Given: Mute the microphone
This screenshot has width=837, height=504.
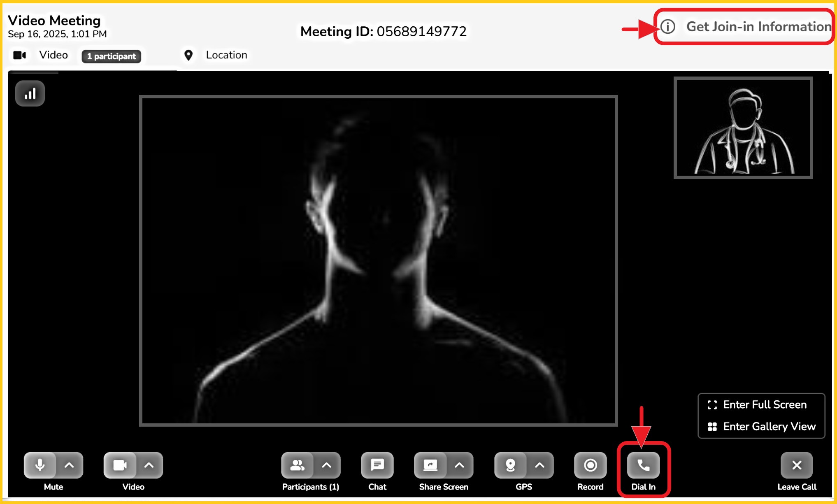Looking at the screenshot, I should (40, 465).
